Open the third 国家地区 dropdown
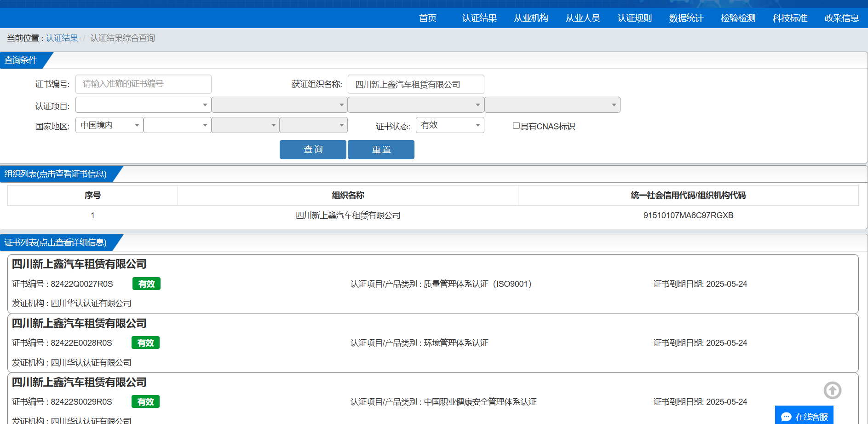 click(x=246, y=125)
